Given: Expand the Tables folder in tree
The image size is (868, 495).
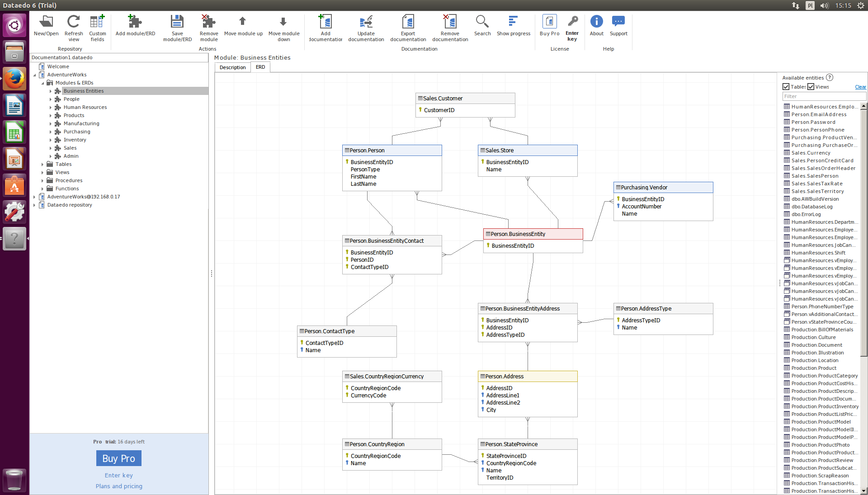Looking at the screenshot, I should coord(42,165).
